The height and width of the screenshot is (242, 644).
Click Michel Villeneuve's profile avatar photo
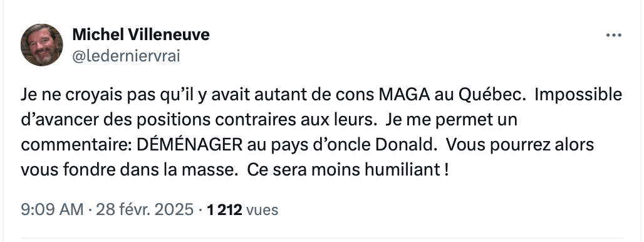click(42, 45)
